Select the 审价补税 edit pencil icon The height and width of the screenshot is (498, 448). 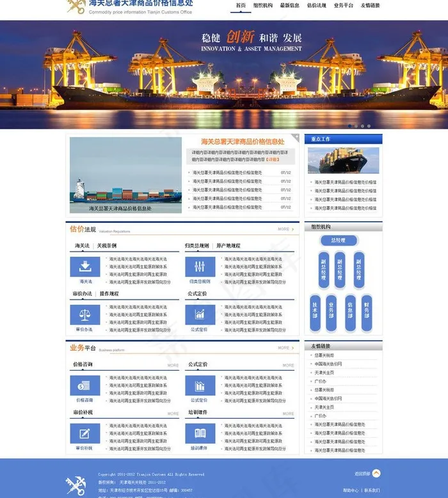pyautogui.click(x=84, y=433)
